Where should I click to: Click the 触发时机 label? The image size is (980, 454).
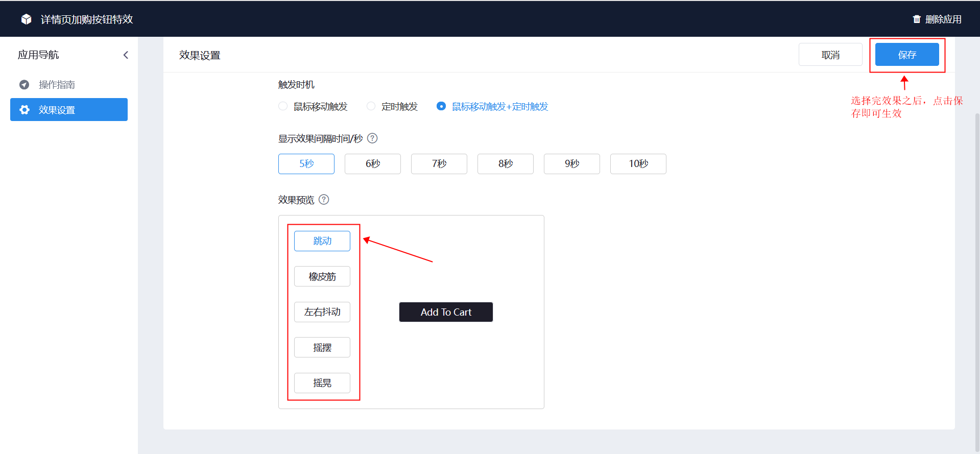click(x=296, y=84)
